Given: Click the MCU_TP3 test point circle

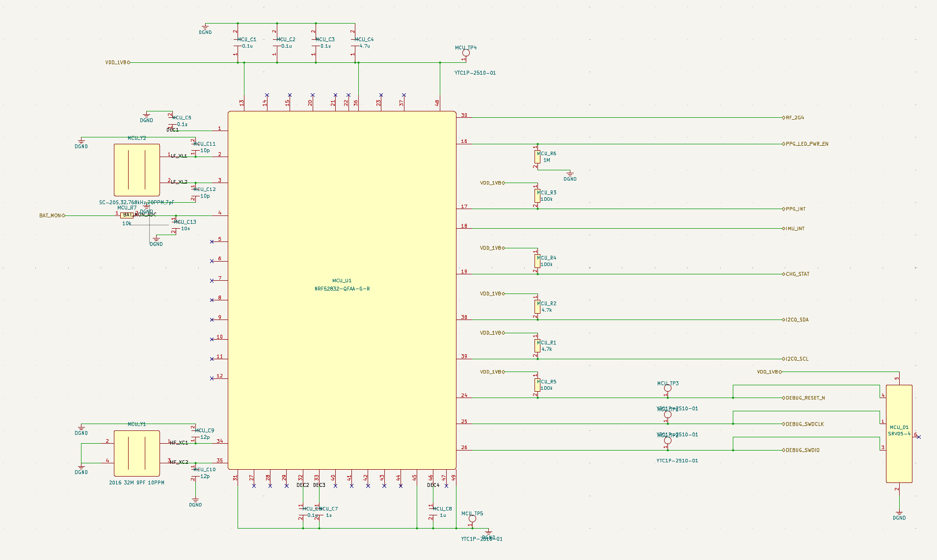Looking at the screenshot, I should 668,388.
